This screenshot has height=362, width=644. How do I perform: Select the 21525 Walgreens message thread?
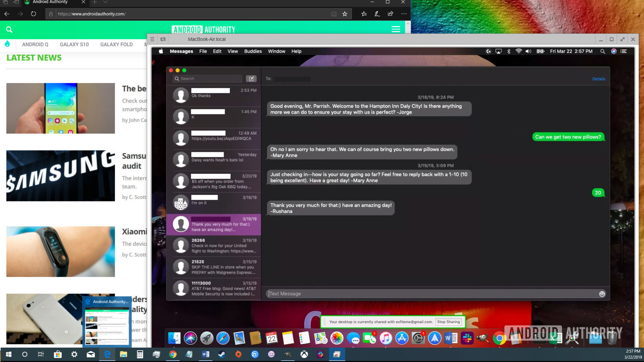[215, 267]
